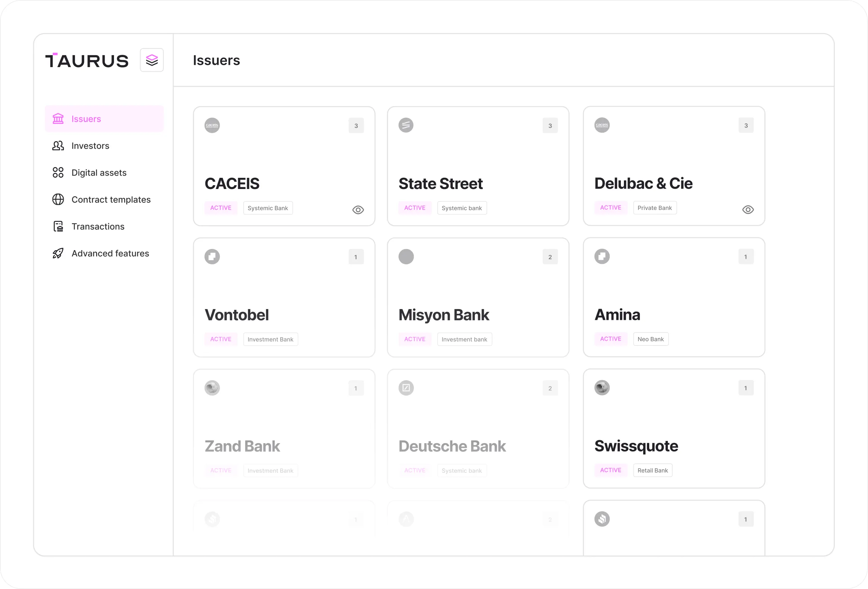
Task: Click the count badge on State Street card
Action: click(x=550, y=126)
